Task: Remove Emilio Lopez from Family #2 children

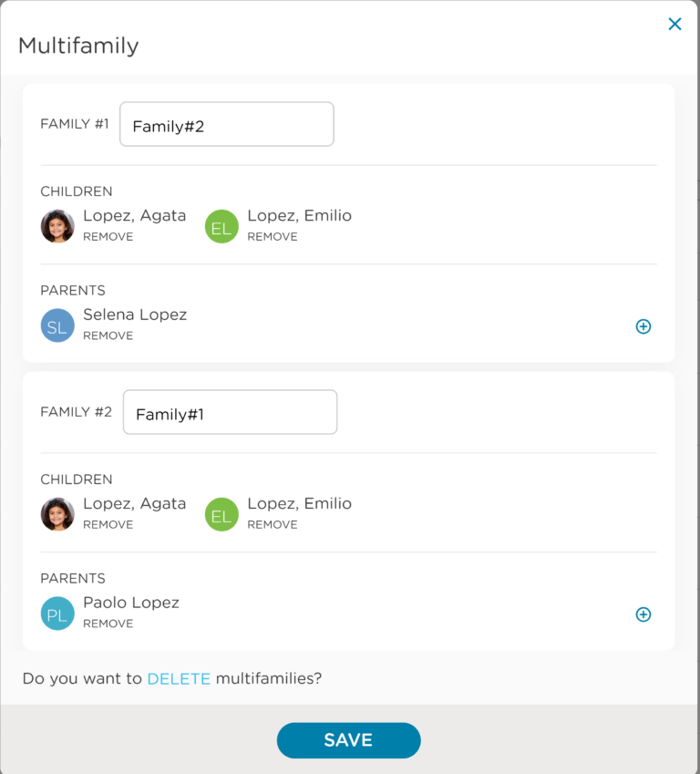Action: 272,525
